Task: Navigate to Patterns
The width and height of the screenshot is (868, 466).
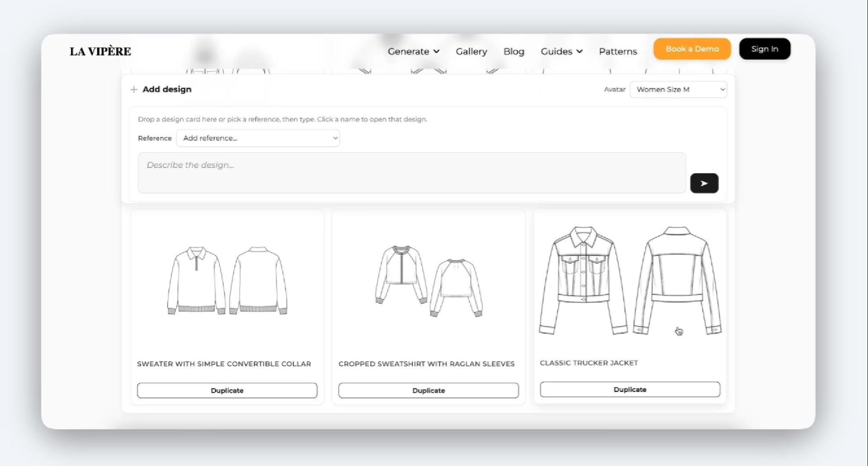Action: tap(618, 51)
